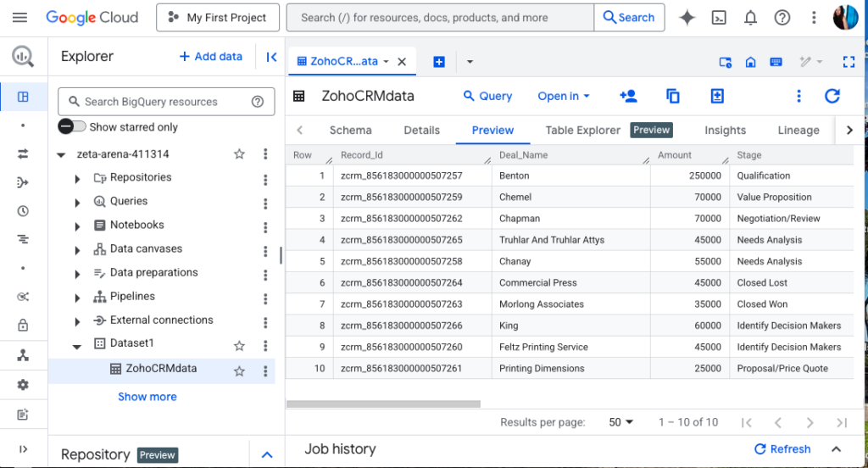The width and height of the screenshot is (868, 468).
Task: Toggle Show starred only switch
Action: (x=72, y=127)
